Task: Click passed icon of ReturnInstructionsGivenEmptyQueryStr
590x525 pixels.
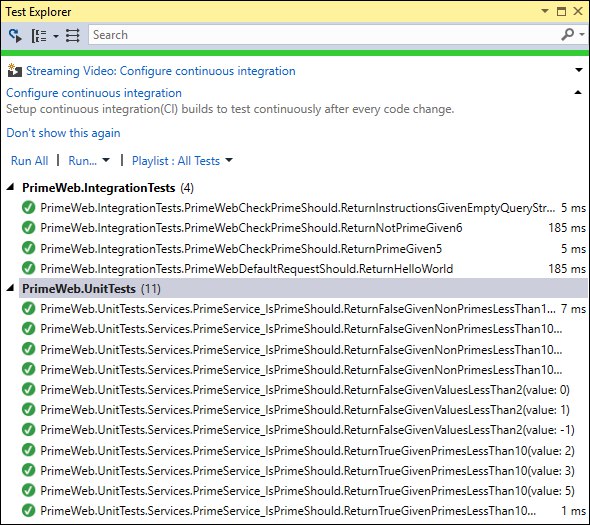Action: [28, 207]
